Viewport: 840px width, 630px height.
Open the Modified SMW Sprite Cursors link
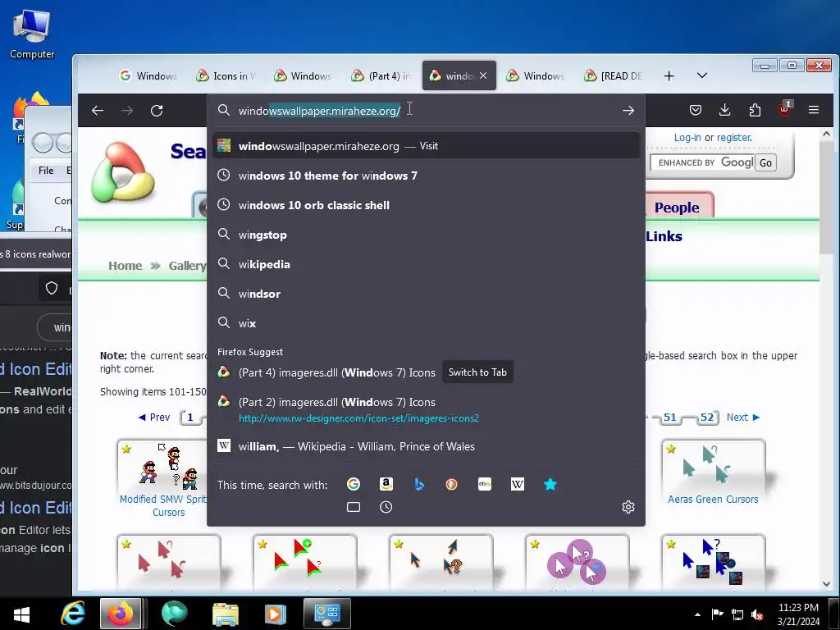[x=164, y=505]
